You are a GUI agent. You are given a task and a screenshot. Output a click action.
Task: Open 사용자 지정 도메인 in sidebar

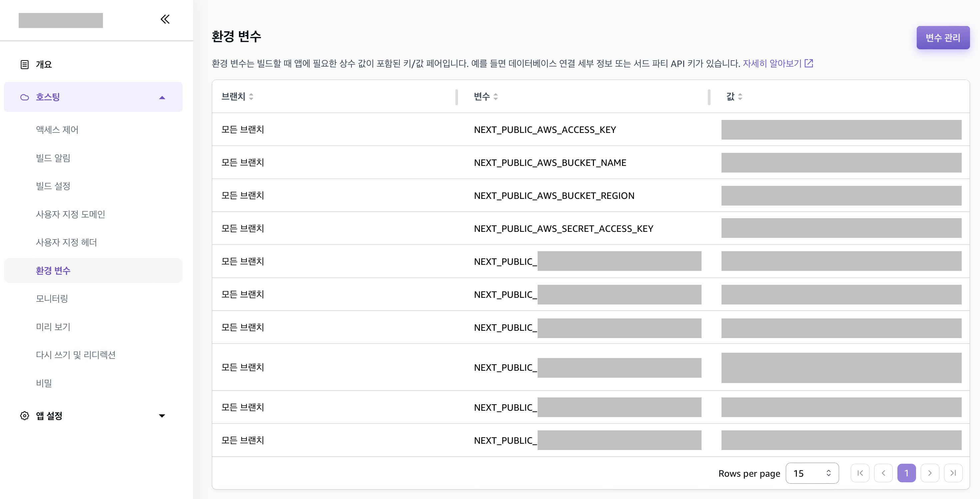(70, 214)
